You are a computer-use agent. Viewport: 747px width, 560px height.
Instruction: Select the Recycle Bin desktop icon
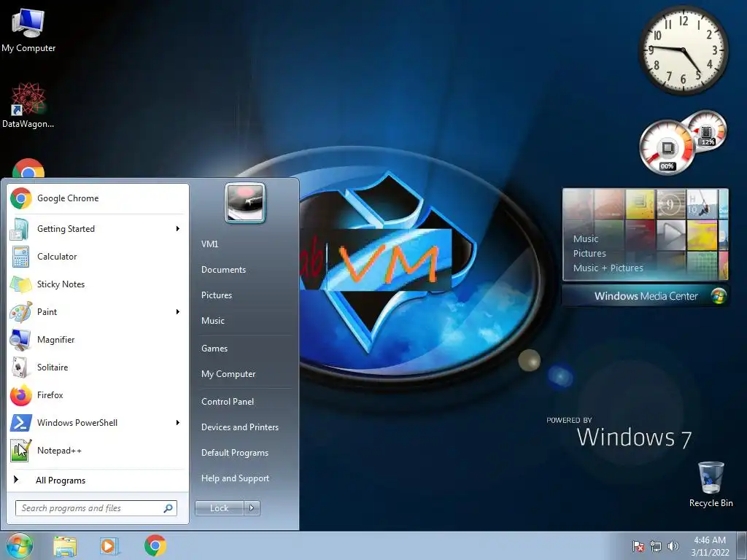711,484
